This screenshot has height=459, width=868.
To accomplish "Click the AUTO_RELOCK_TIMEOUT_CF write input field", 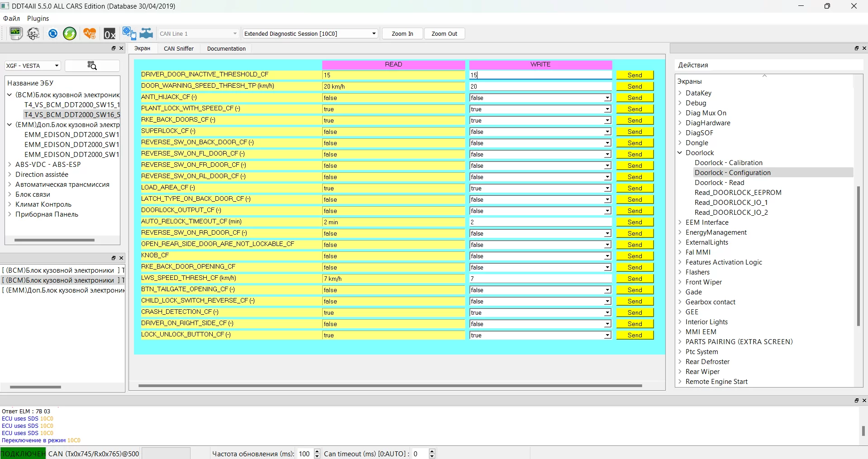I will pyautogui.click(x=540, y=222).
